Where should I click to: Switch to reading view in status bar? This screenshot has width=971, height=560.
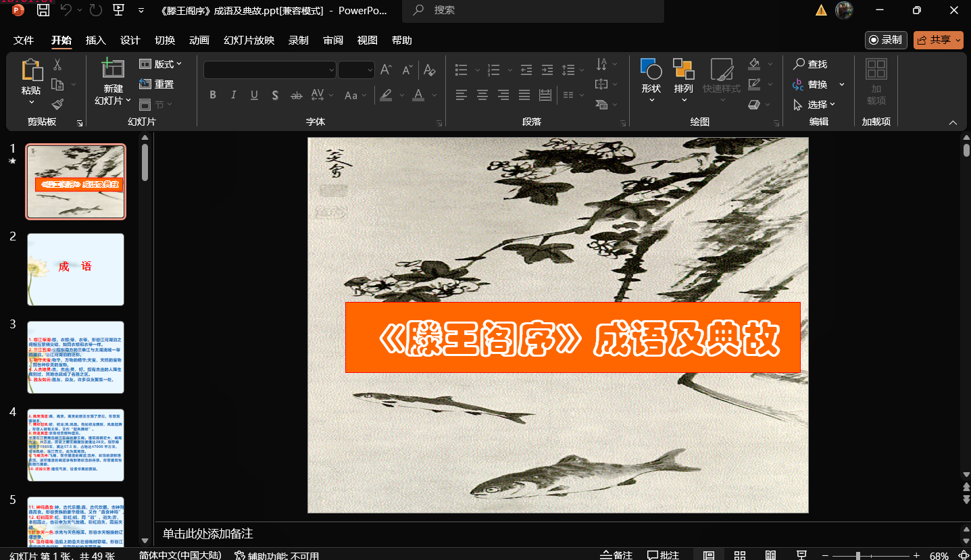770,555
